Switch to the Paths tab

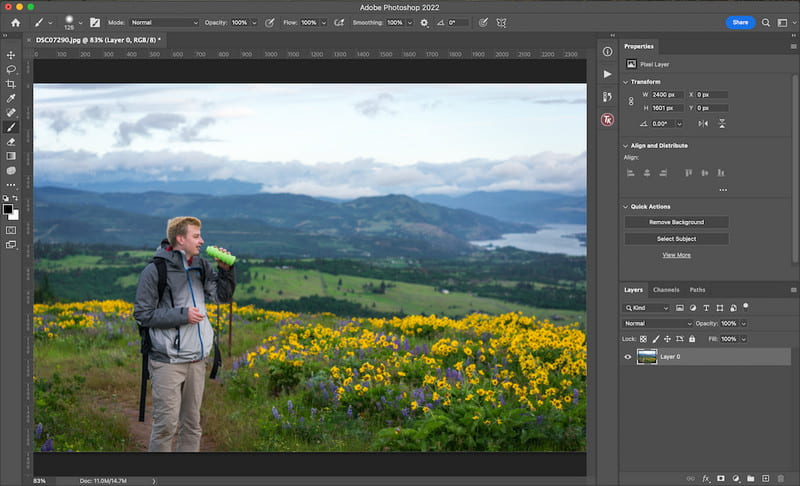coord(697,290)
